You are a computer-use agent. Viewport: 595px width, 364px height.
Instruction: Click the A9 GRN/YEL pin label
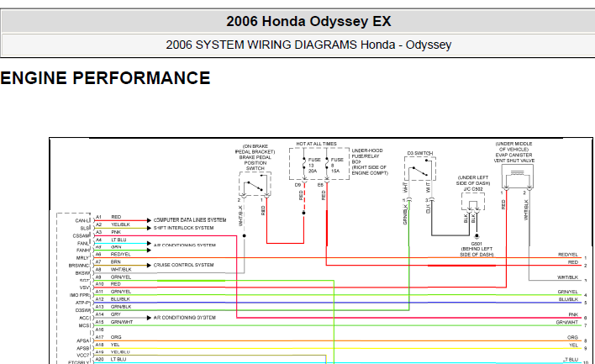(113, 277)
